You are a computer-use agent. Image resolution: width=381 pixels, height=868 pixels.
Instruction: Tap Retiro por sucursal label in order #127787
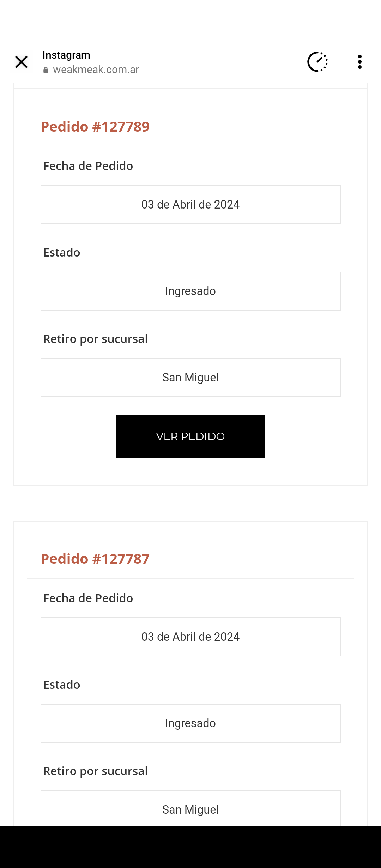click(95, 771)
